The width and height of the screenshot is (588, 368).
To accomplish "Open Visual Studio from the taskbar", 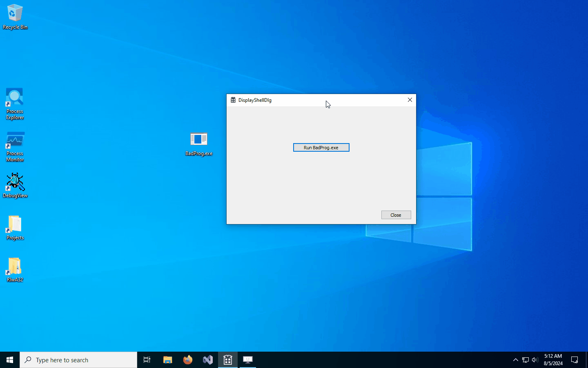I will click(x=207, y=360).
